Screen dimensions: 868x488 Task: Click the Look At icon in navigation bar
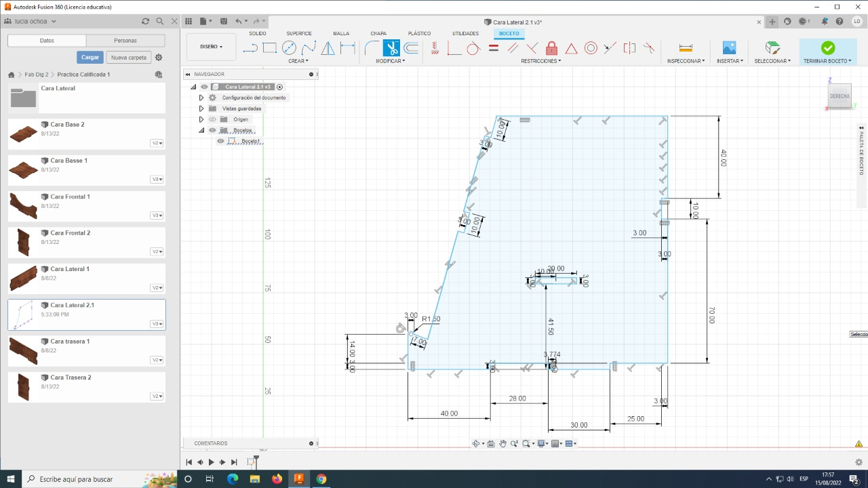pos(491,444)
